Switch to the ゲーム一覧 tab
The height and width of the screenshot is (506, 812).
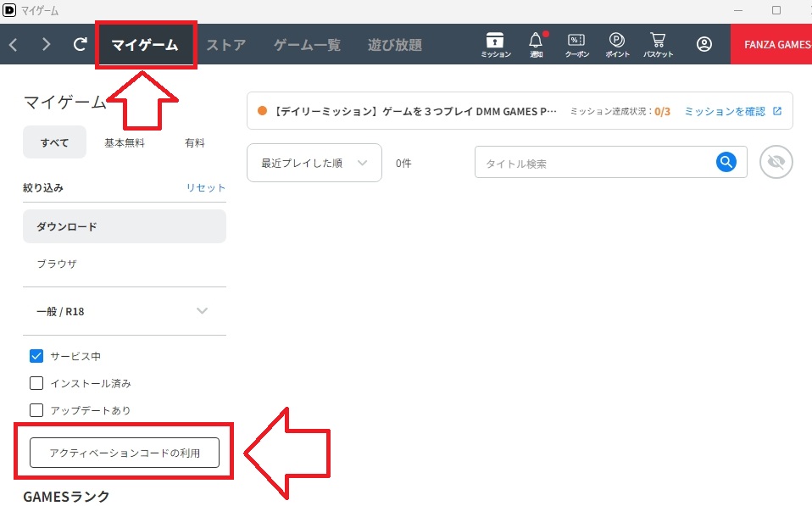coord(307,45)
